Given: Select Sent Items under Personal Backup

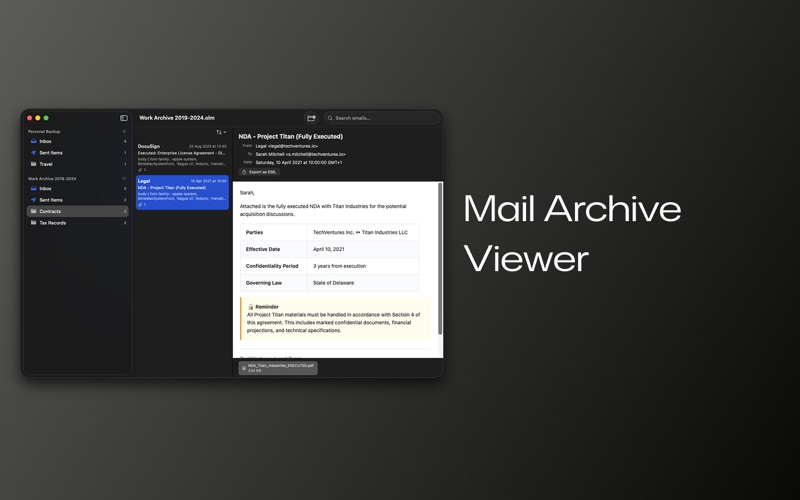Looking at the screenshot, I should point(78,153).
